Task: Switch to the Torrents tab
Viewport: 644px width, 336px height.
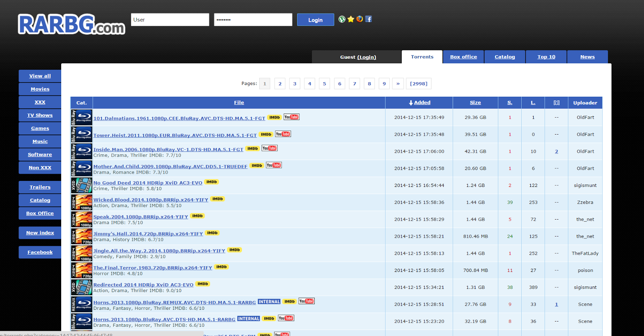Action: (422, 57)
